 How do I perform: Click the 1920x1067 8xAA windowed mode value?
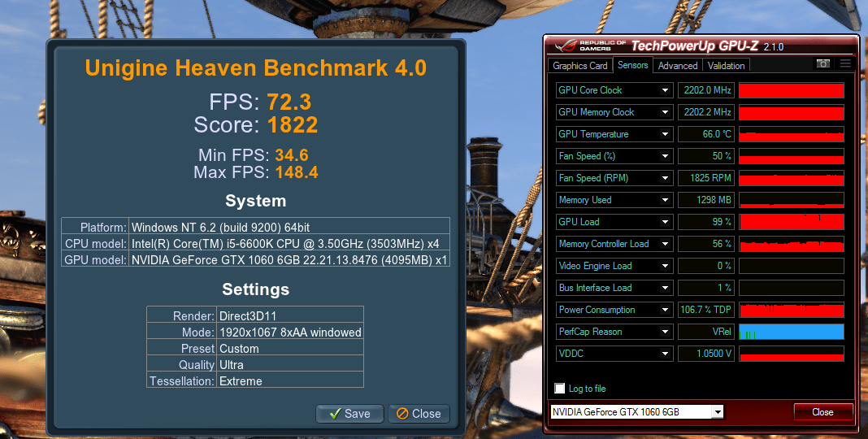[x=290, y=333]
